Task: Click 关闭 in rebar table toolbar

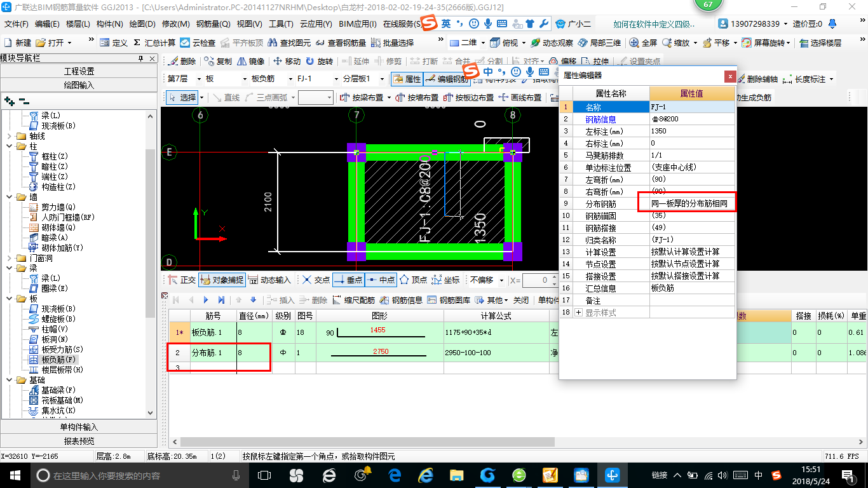Action: [521, 300]
